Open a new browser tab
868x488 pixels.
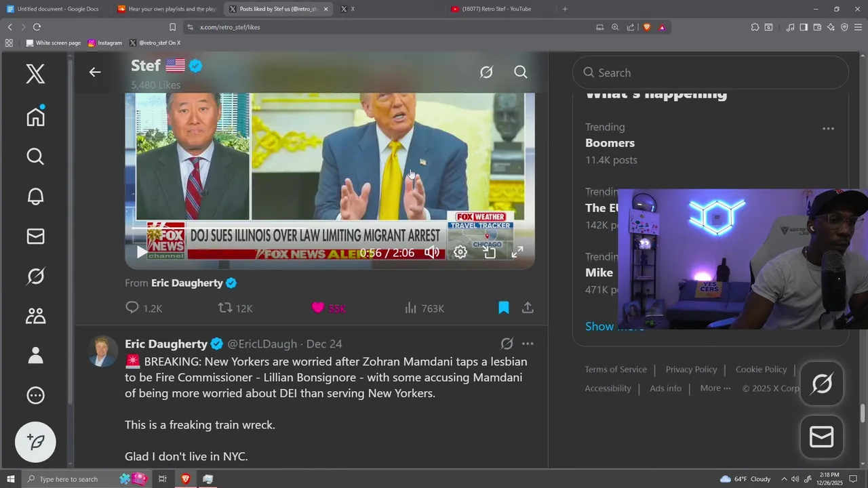(x=565, y=9)
